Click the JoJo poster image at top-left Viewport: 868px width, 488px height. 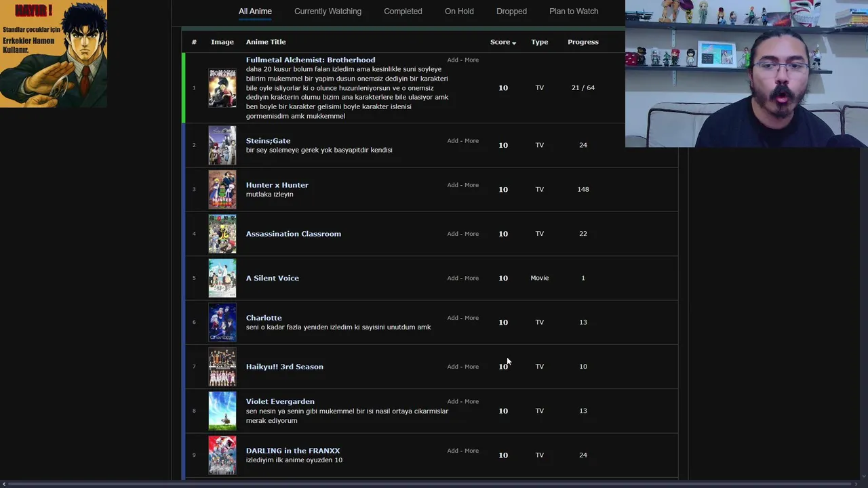click(54, 54)
